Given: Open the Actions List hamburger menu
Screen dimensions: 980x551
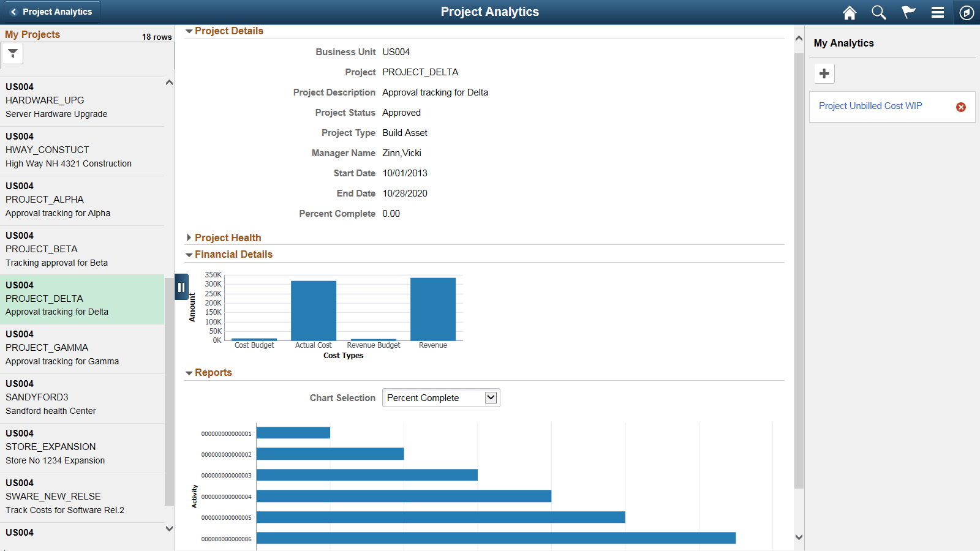Looking at the screenshot, I should click(x=938, y=12).
